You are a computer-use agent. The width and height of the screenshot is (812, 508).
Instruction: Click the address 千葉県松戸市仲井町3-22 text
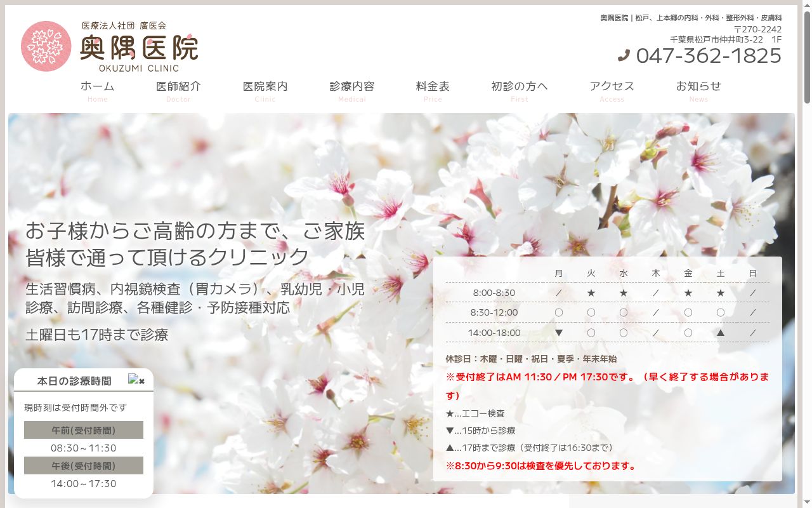click(x=726, y=39)
